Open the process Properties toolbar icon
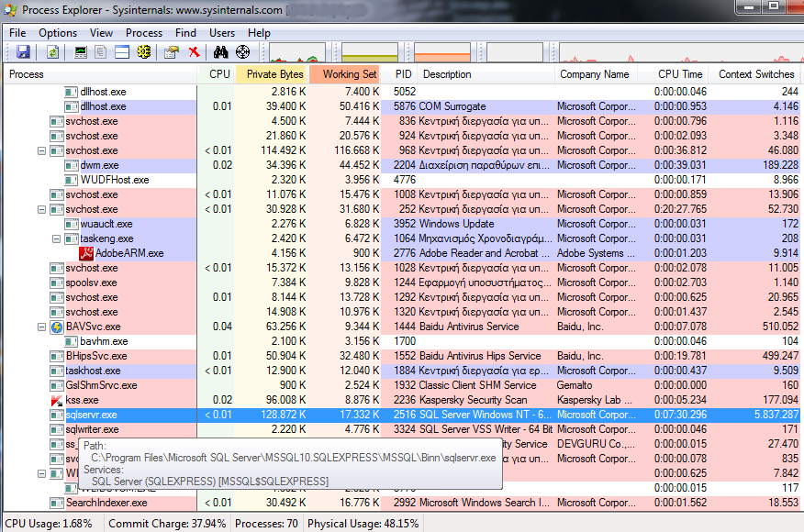804x532 pixels. click(x=172, y=51)
